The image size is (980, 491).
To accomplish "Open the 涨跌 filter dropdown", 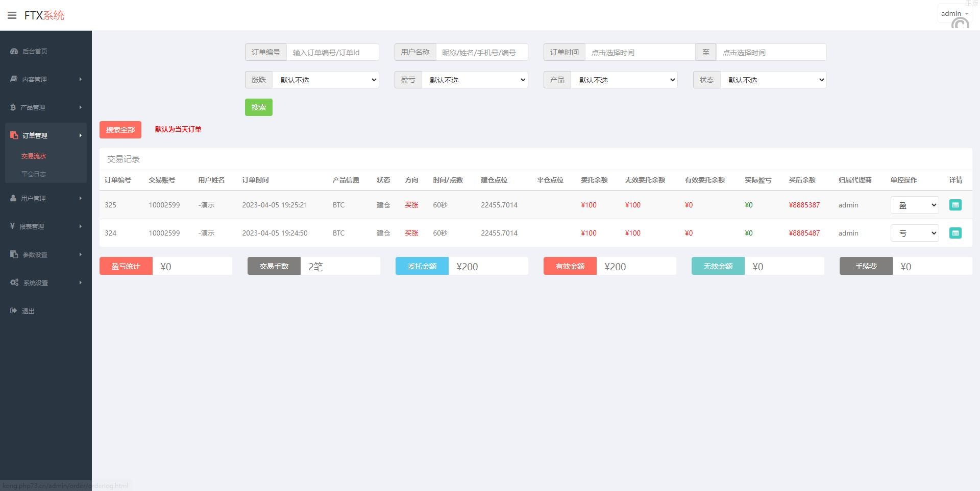I will (x=325, y=80).
